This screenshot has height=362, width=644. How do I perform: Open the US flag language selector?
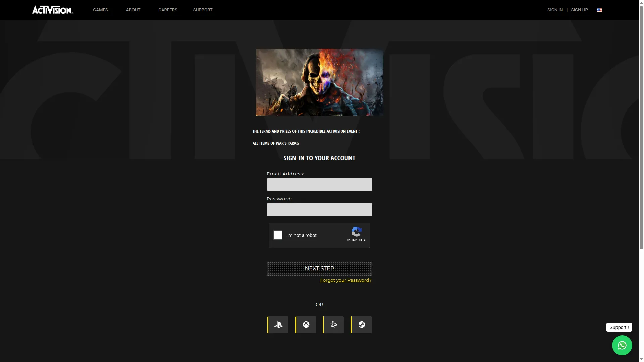coord(599,10)
